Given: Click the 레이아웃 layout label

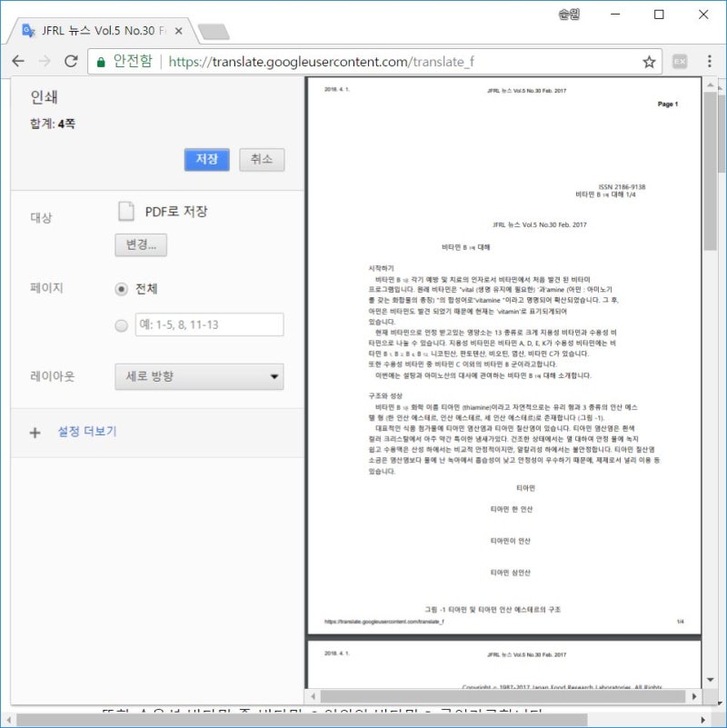Looking at the screenshot, I should (52, 376).
